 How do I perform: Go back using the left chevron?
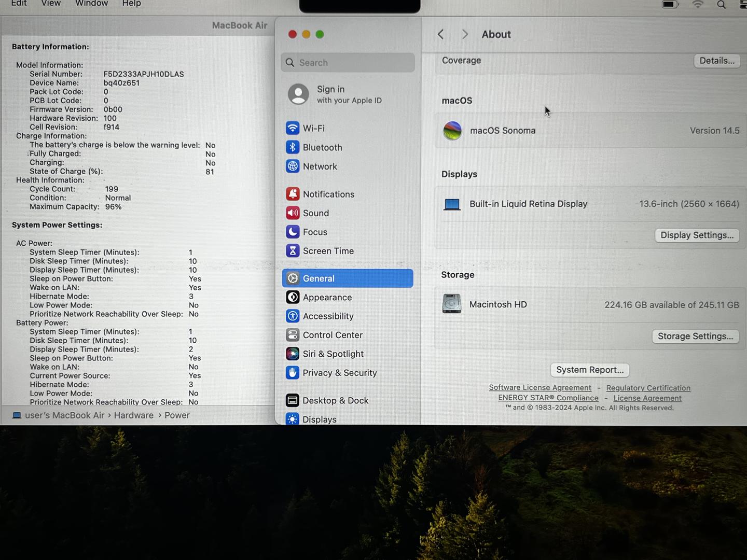[440, 34]
